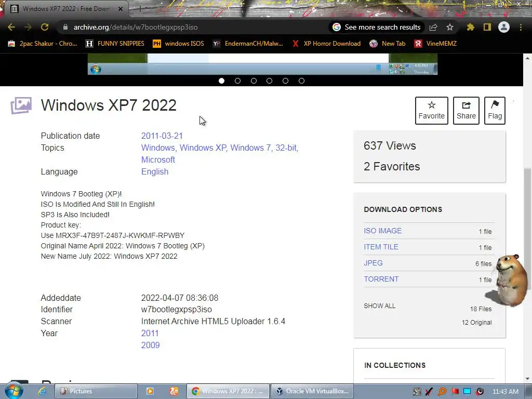
Task: Reload the archive.org page
Action: click(45, 27)
